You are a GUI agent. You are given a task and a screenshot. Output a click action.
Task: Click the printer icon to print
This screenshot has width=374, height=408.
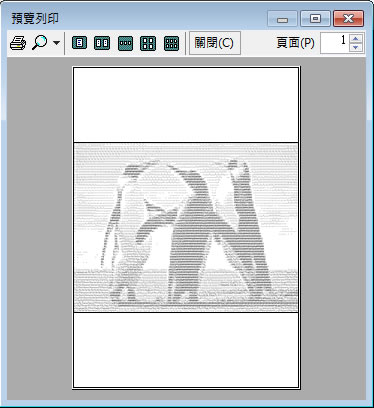[18, 43]
